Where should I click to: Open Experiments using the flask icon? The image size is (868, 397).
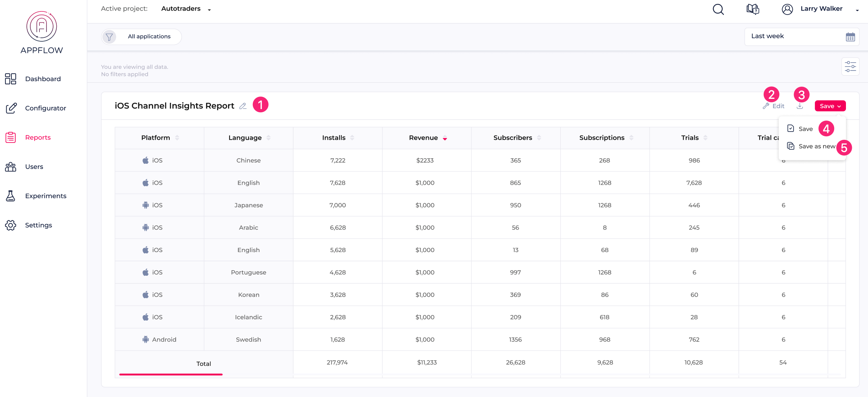click(x=11, y=196)
